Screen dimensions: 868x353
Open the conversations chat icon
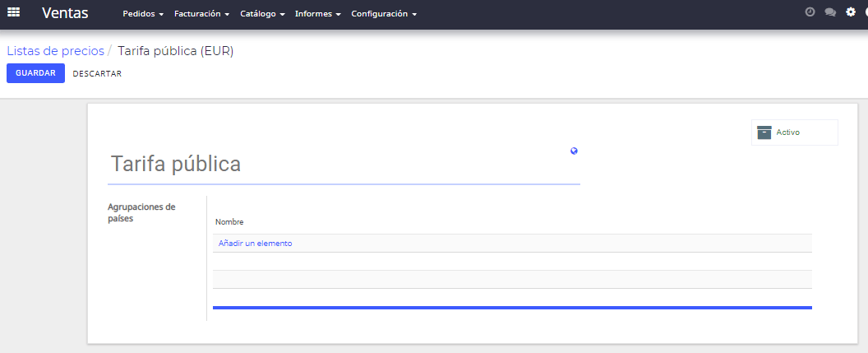(830, 12)
